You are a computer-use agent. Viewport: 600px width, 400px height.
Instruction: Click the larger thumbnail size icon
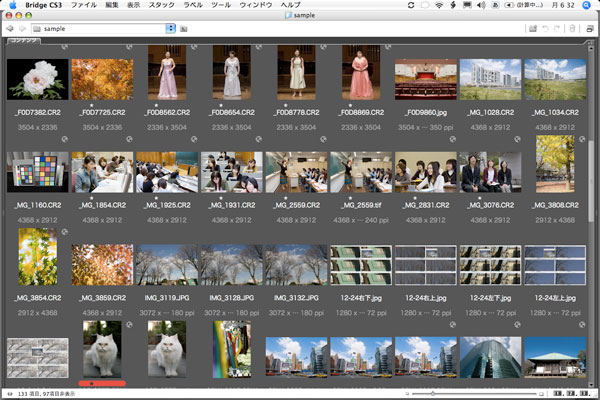[541, 393]
